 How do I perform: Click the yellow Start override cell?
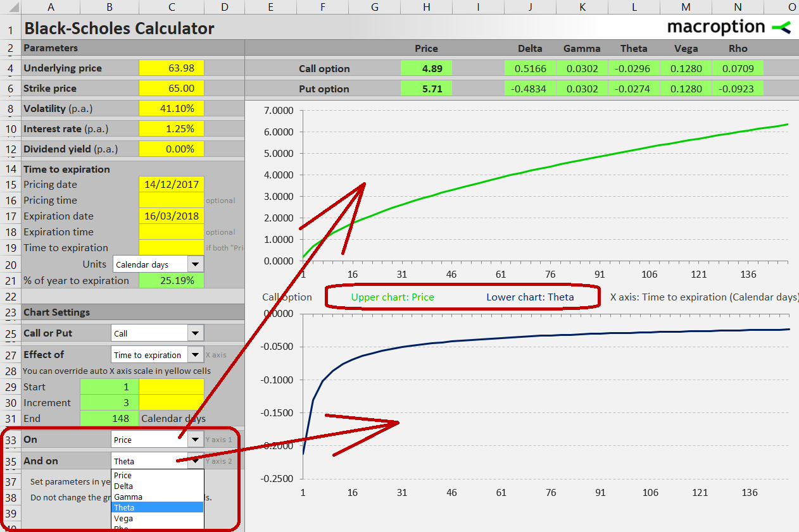[172, 387]
